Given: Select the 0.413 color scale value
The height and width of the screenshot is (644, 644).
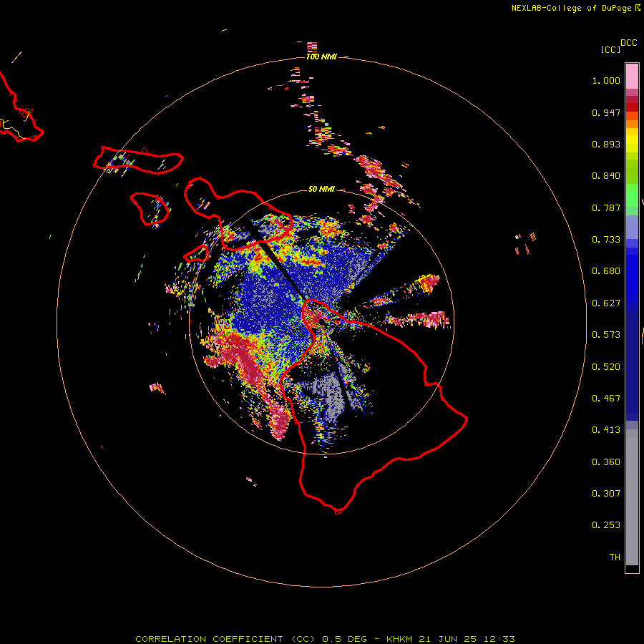Looking at the screenshot, I should pyautogui.click(x=606, y=430).
